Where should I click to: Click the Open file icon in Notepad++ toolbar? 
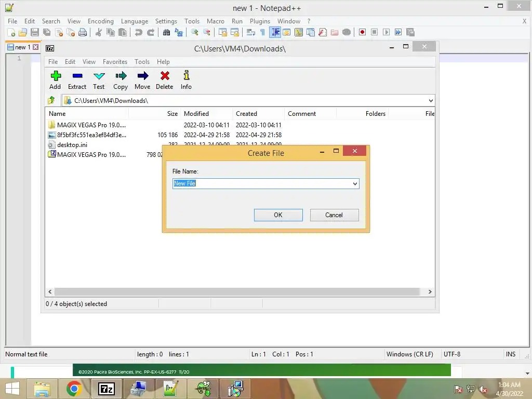click(23, 32)
